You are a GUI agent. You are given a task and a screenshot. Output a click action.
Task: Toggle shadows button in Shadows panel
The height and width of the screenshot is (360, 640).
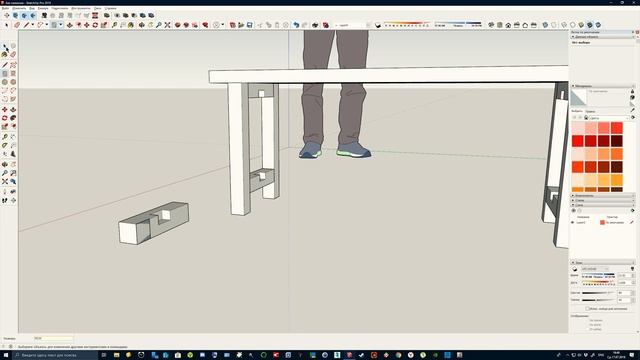575,269
